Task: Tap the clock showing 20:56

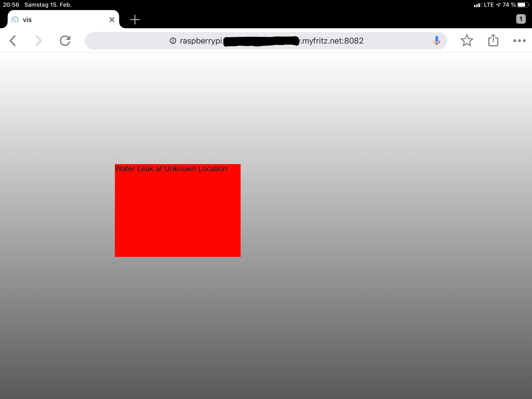Action: point(11,5)
